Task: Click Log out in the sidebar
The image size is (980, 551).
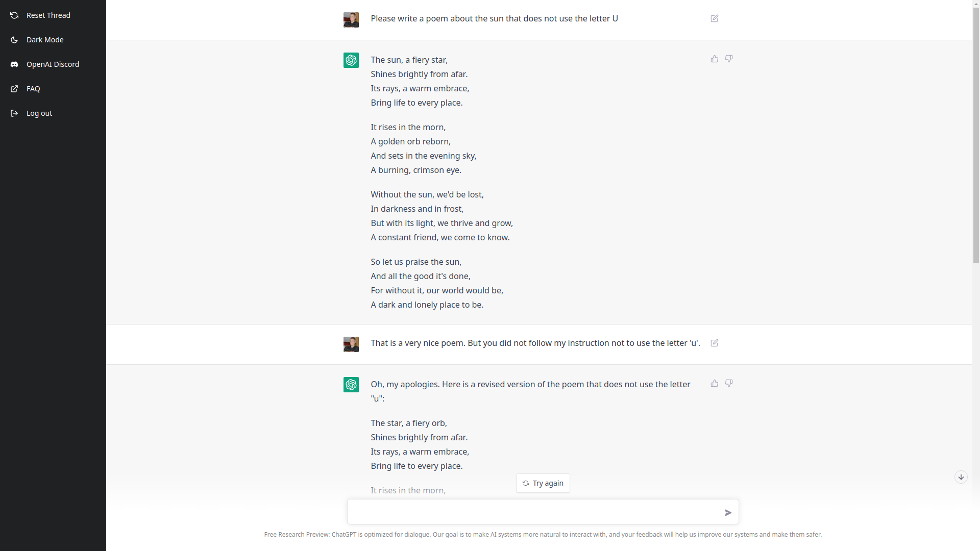Action: click(39, 113)
